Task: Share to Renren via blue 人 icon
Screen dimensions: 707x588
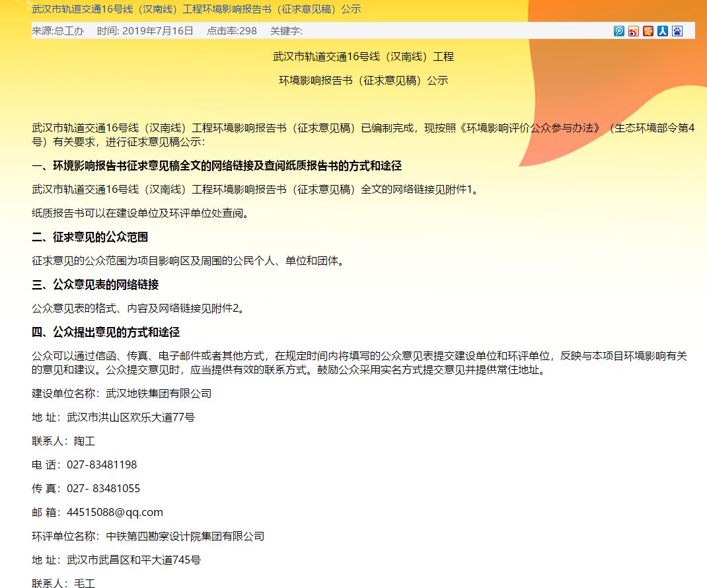Action: coord(662,31)
